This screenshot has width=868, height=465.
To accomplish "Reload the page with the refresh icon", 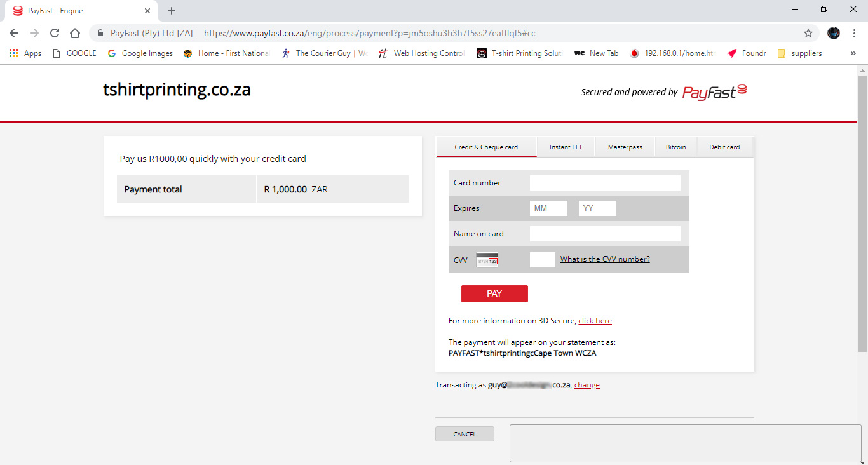I will click(55, 33).
